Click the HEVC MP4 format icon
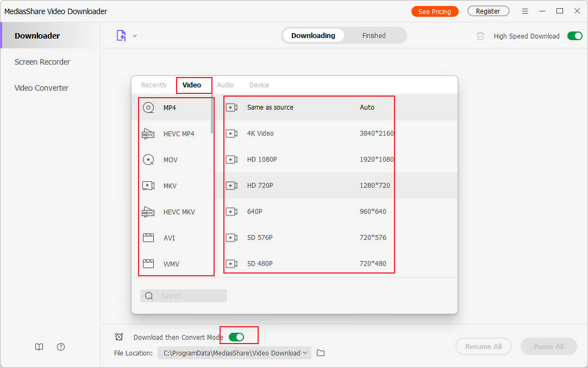This screenshot has height=368, width=588. point(148,134)
